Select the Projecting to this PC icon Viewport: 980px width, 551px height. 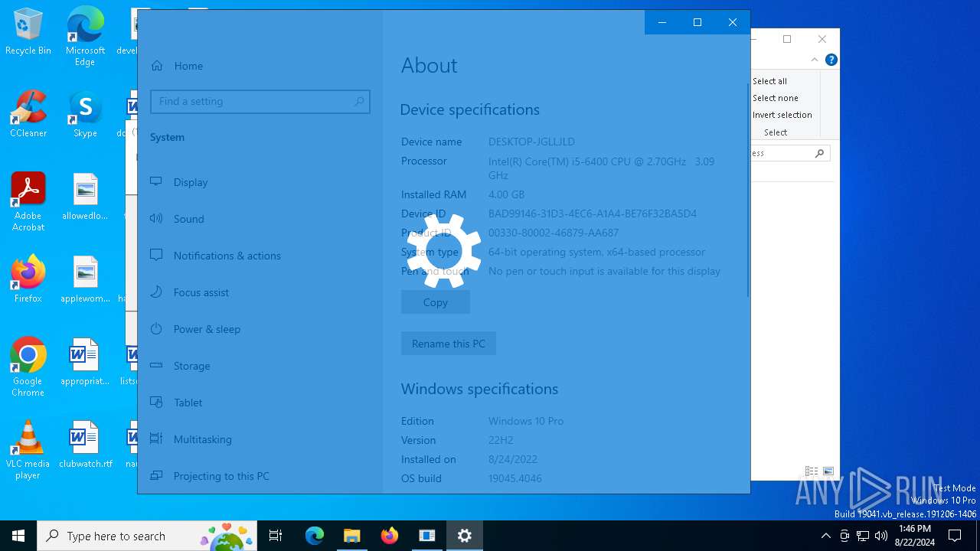[156, 476]
